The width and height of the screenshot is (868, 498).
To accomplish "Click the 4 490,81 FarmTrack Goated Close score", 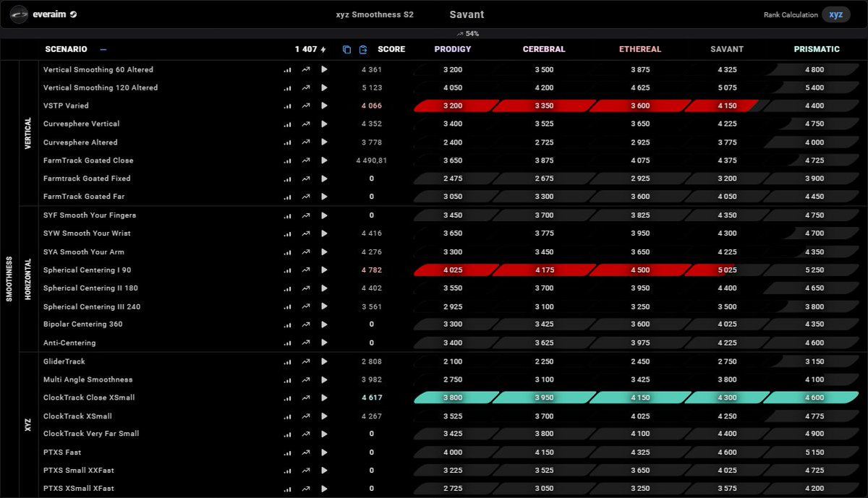I will point(372,160).
